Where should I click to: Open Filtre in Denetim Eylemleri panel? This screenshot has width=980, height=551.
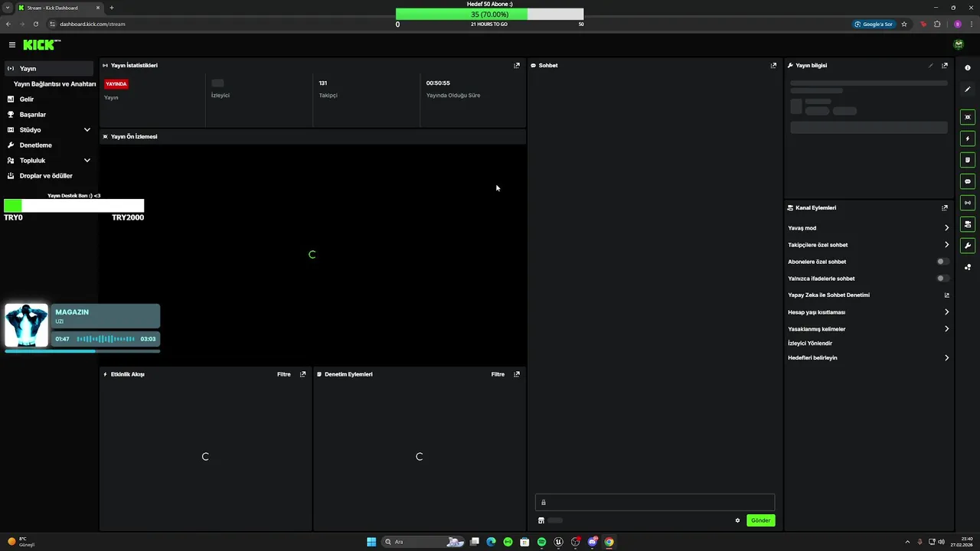pos(498,374)
